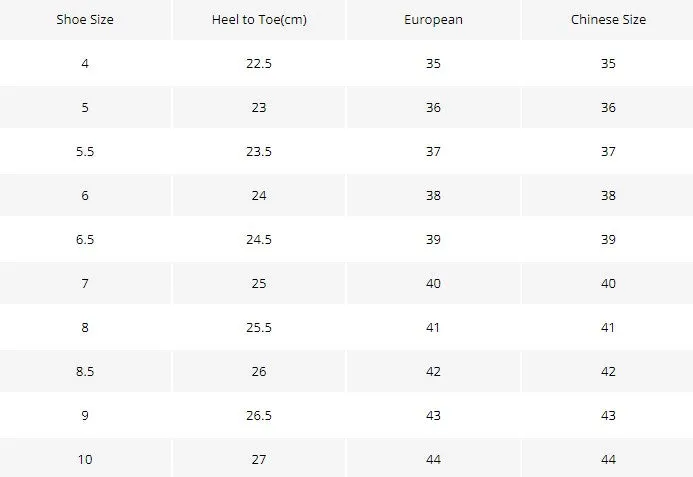Select the 26.5 length cell

(259, 416)
